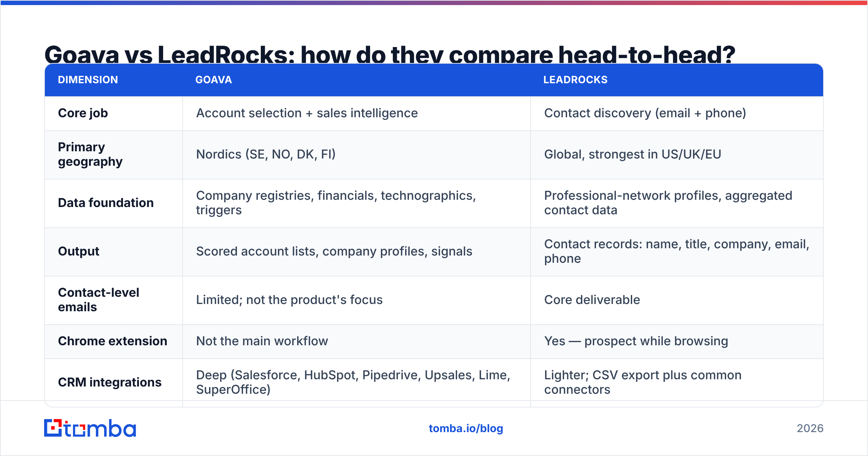The image size is (868, 456).
Task: Click 'Contact records: name, title, company' cell
Action: (677, 252)
